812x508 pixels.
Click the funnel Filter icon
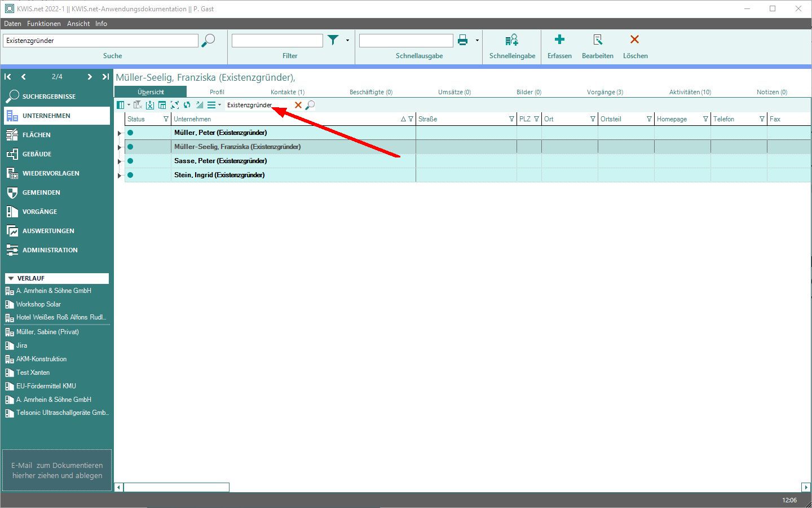pyautogui.click(x=333, y=40)
